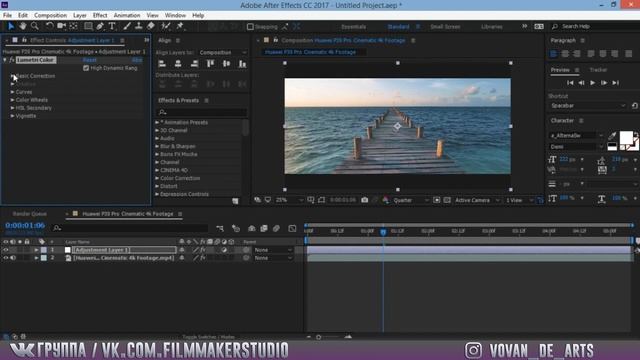
Task: Select the Brush tool
Action: tap(127, 26)
